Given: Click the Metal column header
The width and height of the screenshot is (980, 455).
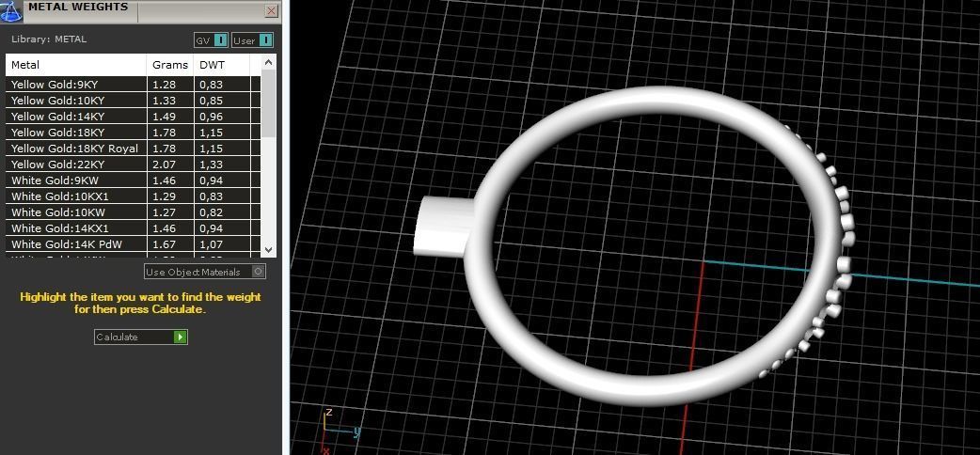Looking at the screenshot, I should (76, 65).
